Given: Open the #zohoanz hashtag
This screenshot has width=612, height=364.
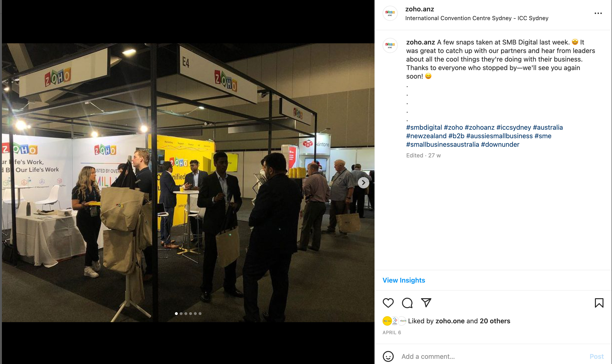Looking at the screenshot, I should (x=479, y=127).
